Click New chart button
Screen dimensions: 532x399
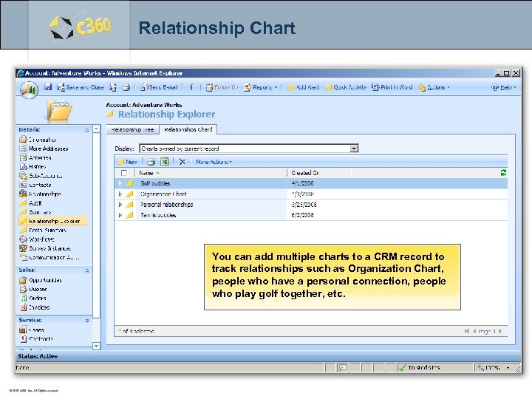click(x=127, y=162)
